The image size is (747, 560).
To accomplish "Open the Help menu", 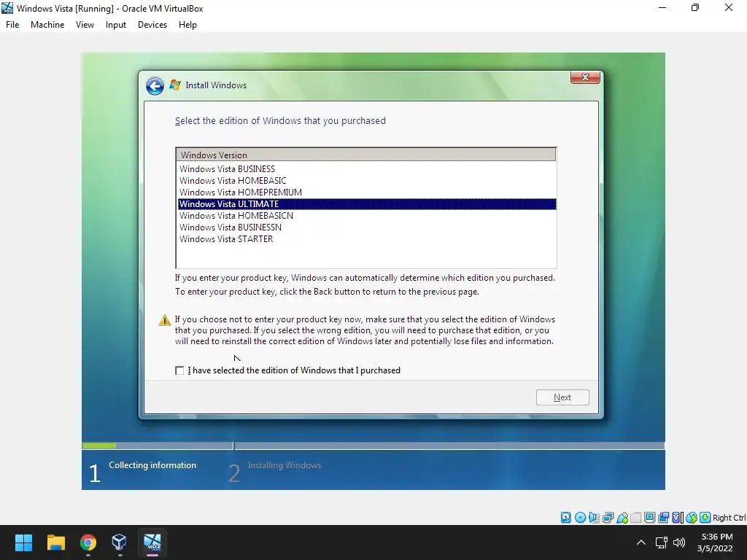I will point(187,25).
